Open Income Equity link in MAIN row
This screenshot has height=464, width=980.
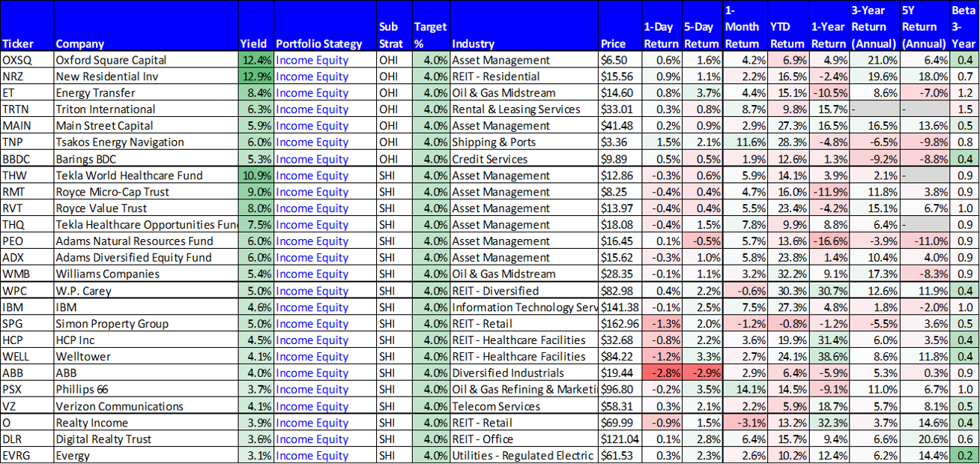312,126
